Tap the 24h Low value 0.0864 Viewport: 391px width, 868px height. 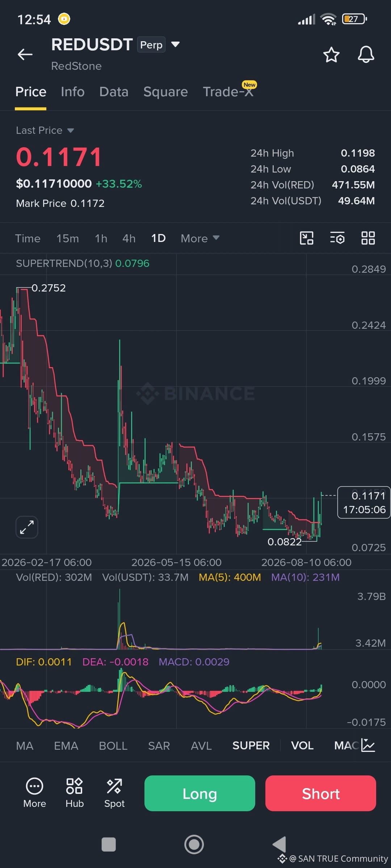(358, 169)
